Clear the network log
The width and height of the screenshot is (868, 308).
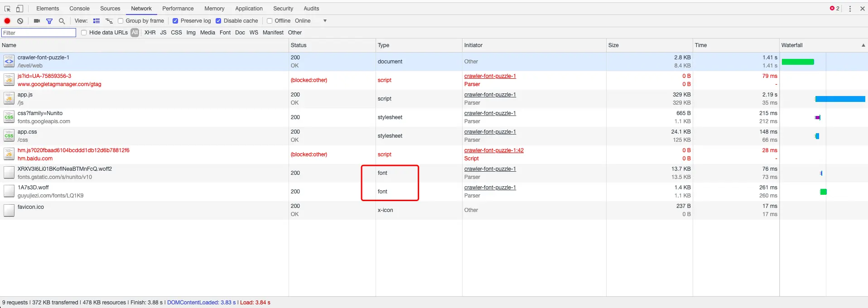[20, 21]
